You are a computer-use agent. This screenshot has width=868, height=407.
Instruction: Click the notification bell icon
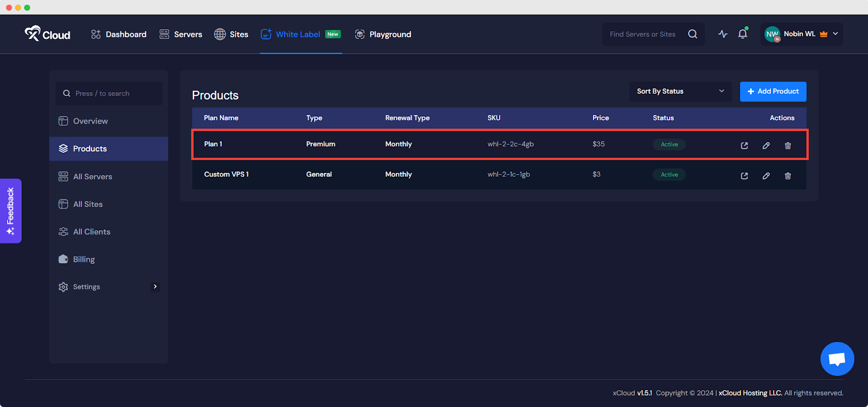click(x=743, y=34)
